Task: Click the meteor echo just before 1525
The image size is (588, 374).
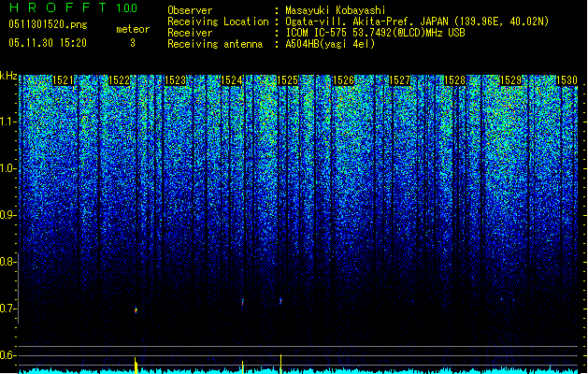Action: tap(280, 301)
